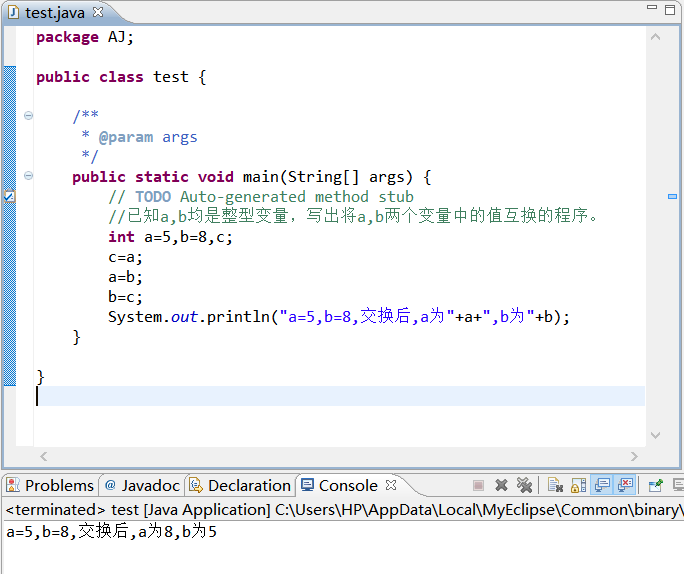Image resolution: width=684 pixels, height=574 pixels.
Task: Click the 'out' field in System.out
Action: [x=184, y=317]
